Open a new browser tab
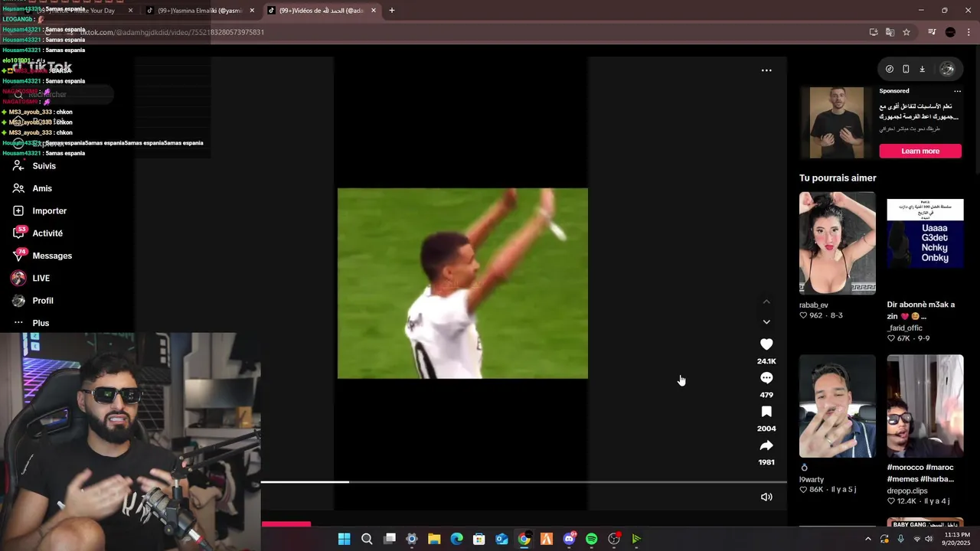The image size is (980, 551). click(392, 11)
